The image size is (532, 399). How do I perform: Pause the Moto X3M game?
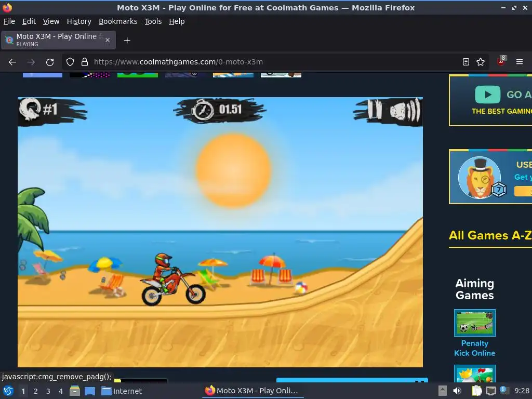pos(375,110)
